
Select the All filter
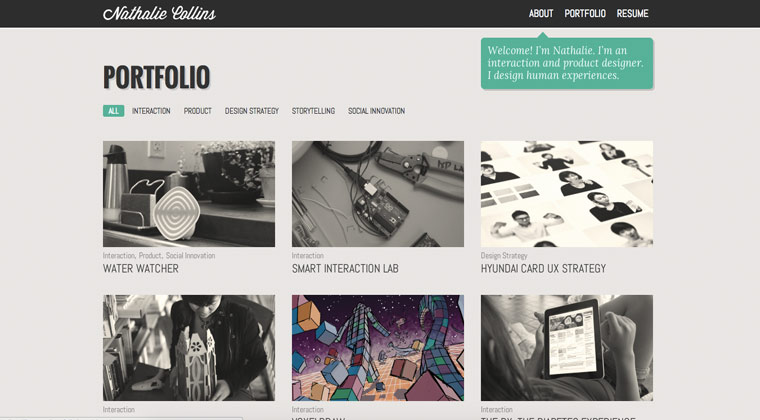pyautogui.click(x=113, y=111)
